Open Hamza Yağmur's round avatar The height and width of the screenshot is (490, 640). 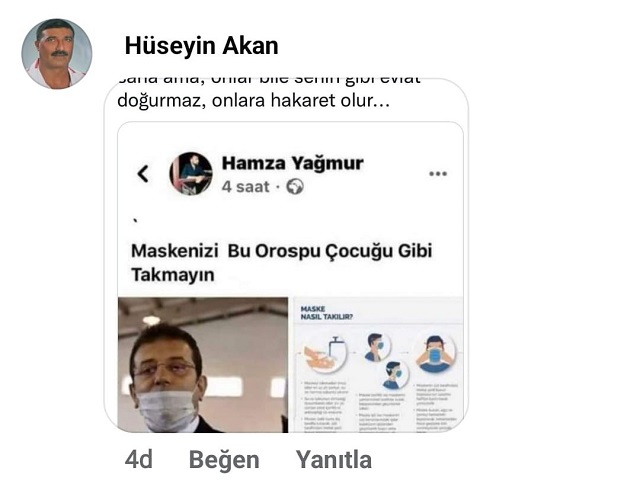pyautogui.click(x=191, y=174)
